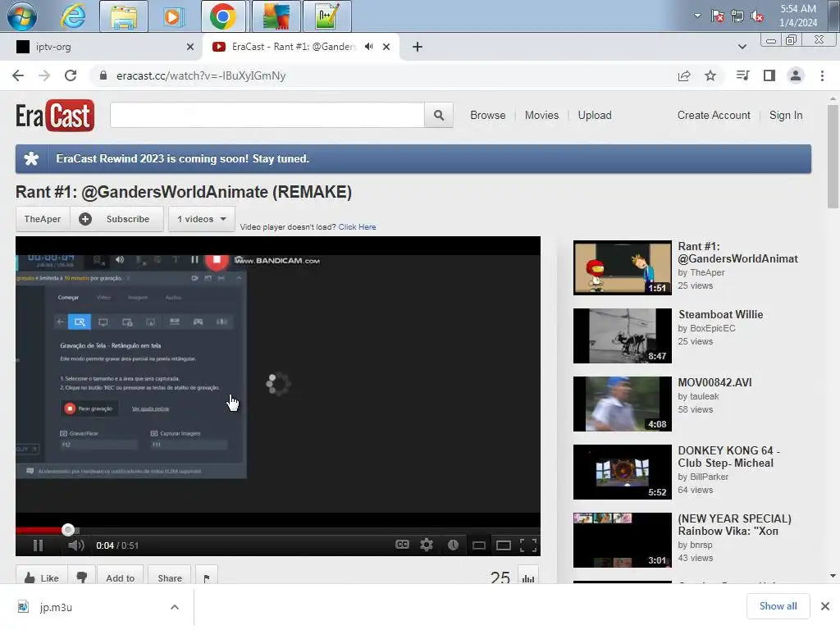Open DONKEY KONG 64 video thumbnail
Screen dimensions: 840x630
tap(623, 472)
